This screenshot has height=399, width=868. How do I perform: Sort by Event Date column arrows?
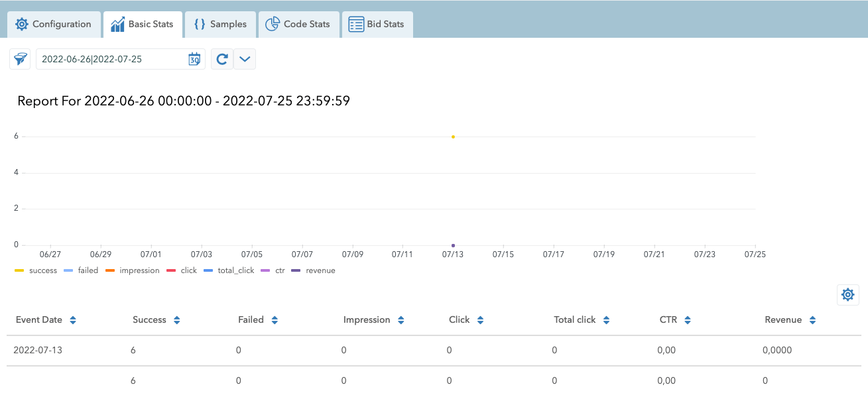tap(73, 320)
